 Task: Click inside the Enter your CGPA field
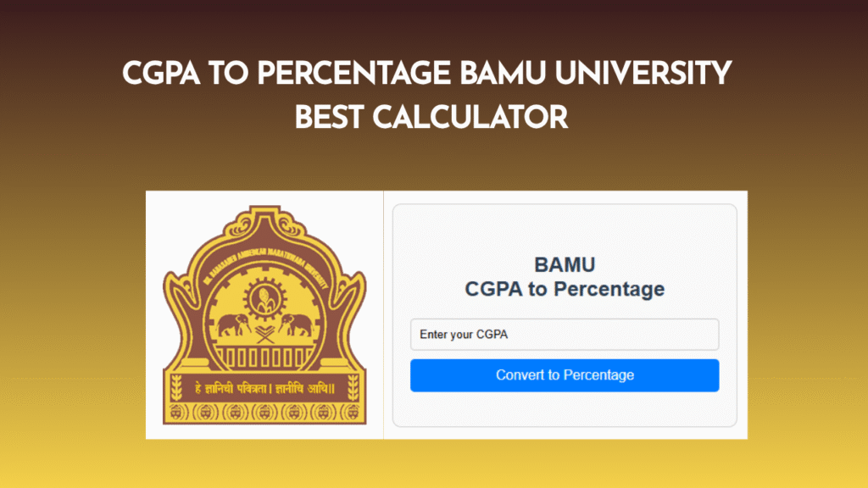[x=565, y=335]
